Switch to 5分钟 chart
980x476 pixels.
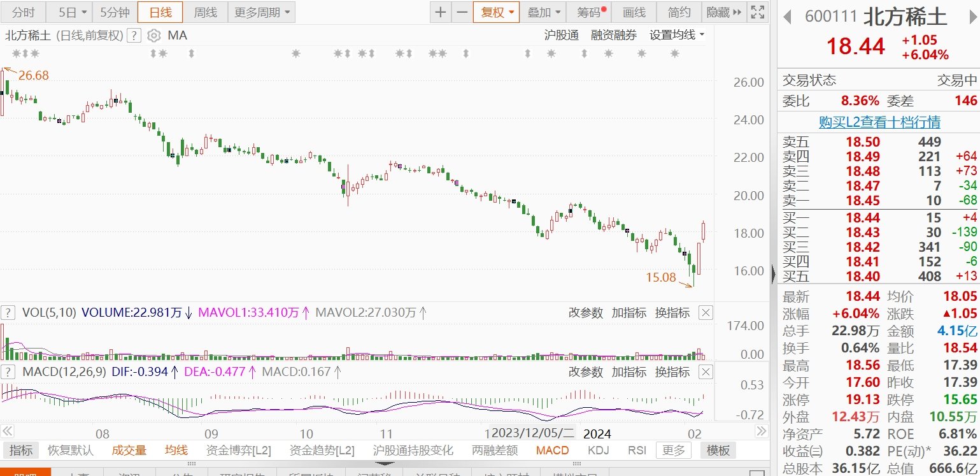(x=115, y=12)
